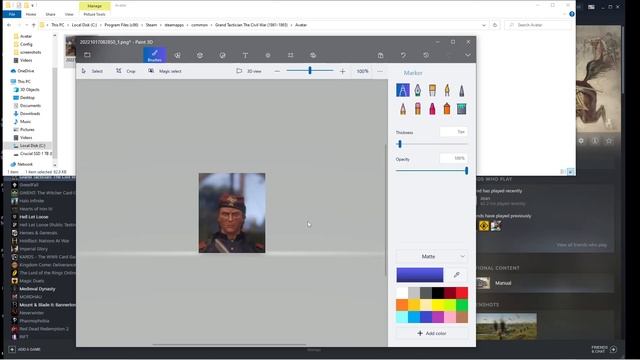Image resolution: width=640 pixels, height=360 pixels.
Task: Open Explorer quick access toolbar dropdown arrow
Action: point(33,6)
